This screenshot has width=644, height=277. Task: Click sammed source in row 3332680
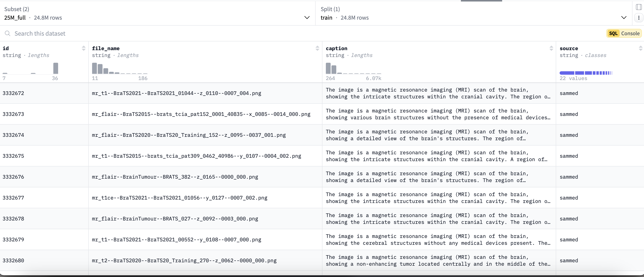(x=569, y=261)
